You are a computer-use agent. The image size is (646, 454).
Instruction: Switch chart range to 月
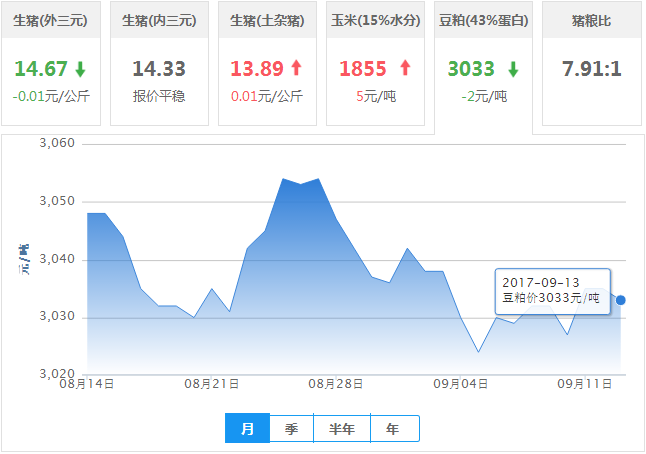(x=247, y=428)
